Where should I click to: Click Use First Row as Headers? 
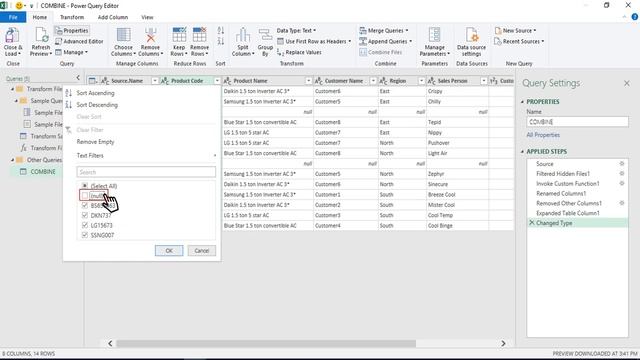314,42
